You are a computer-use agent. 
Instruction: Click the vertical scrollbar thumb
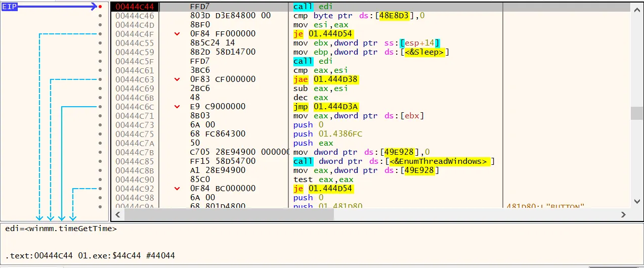pyautogui.click(x=637, y=113)
